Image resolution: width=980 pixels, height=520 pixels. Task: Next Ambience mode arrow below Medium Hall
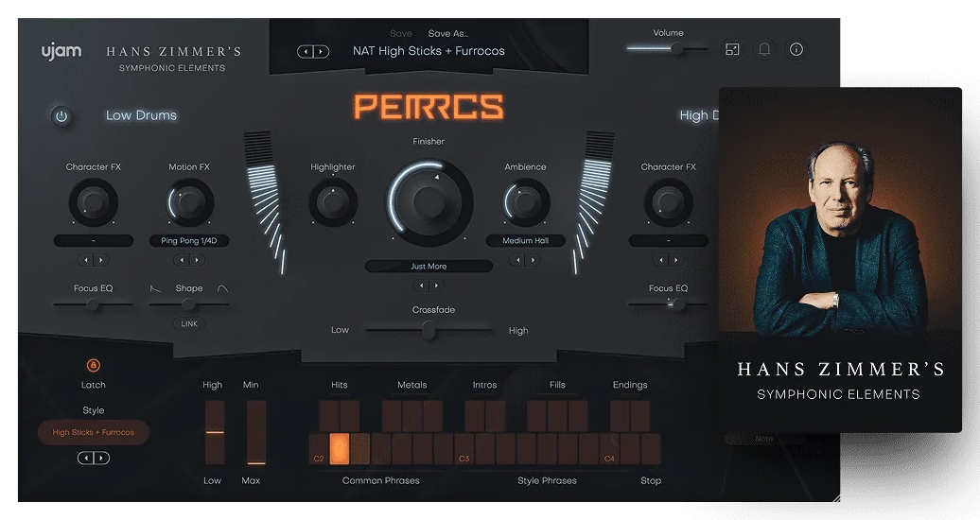(x=533, y=260)
